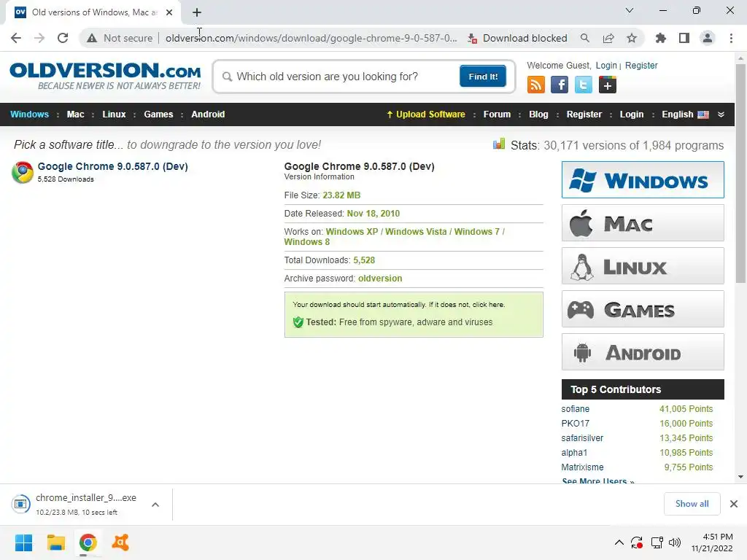Select Mac in the navigation bar
Viewport: 747px width, 560px height.
[75, 114]
